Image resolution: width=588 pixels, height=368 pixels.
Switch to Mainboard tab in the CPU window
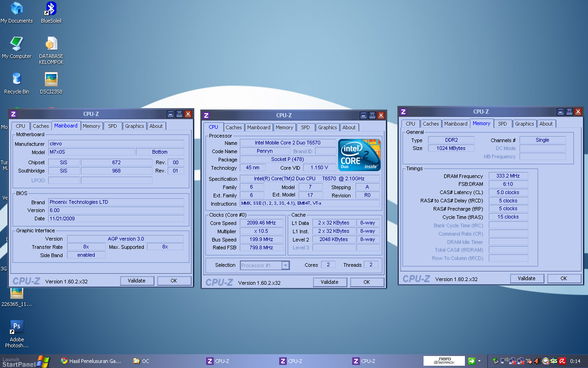(x=259, y=127)
